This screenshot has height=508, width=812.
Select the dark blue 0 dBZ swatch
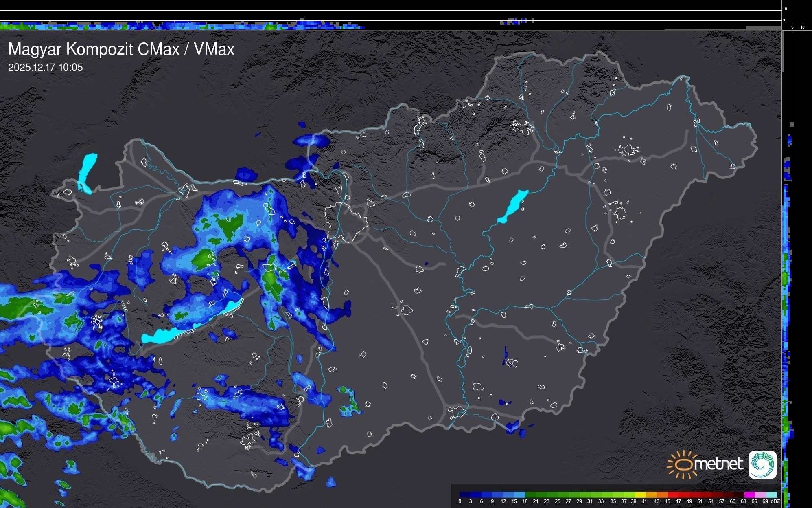[464, 495]
